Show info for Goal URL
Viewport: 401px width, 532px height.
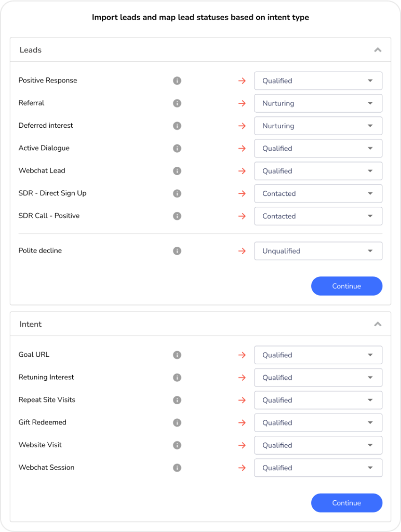coord(177,355)
